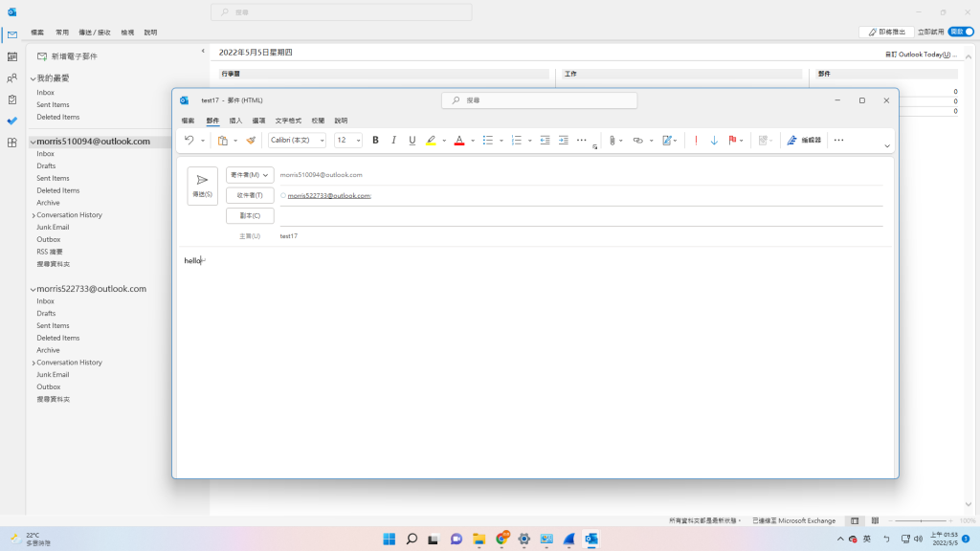
Task: Toggle bold formatting
Action: point(375,141)
